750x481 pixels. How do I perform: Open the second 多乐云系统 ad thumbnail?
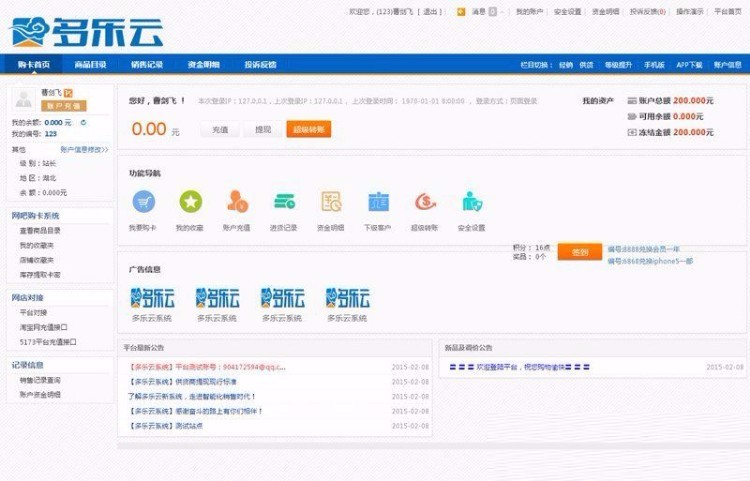point(217,298)
